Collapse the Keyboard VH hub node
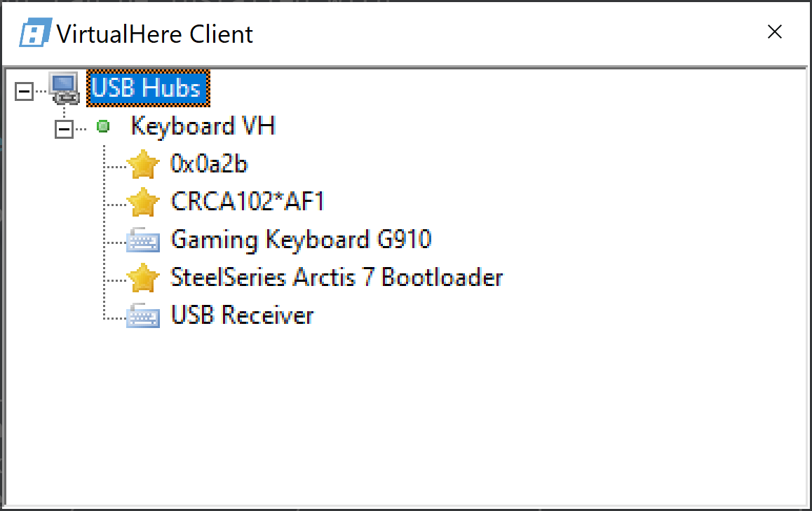This screenshot has width=812, height=511. click(65, 128)
